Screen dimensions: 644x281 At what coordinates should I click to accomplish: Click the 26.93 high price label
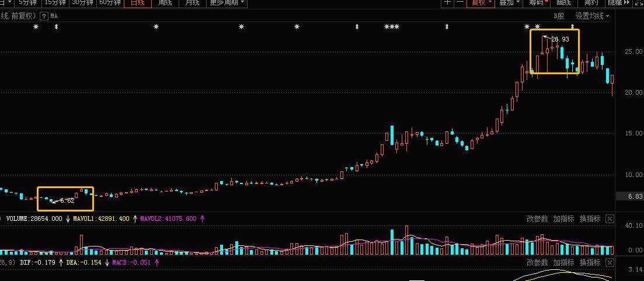pos(560,40)
